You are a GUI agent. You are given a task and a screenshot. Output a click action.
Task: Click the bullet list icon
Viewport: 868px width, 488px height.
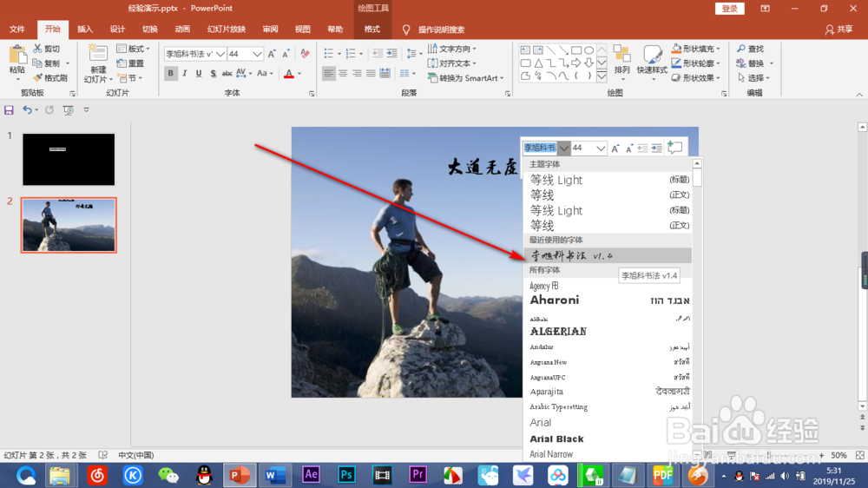328,54
